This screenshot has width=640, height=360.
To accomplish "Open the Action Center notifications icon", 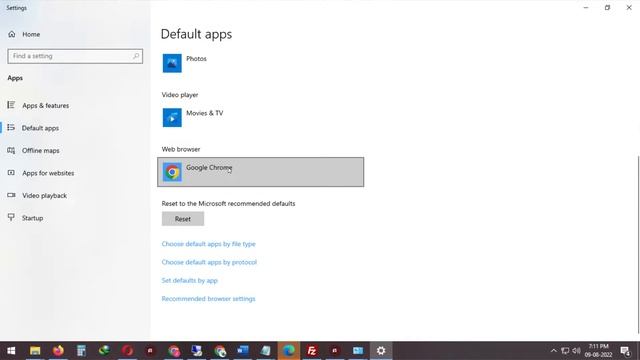I will (x=625, y=351).
